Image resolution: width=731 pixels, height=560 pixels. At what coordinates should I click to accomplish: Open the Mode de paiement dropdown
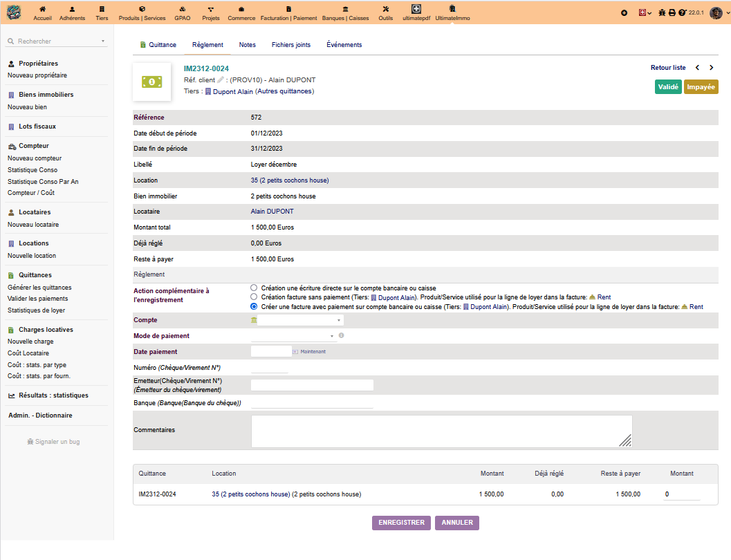(293, 336)
